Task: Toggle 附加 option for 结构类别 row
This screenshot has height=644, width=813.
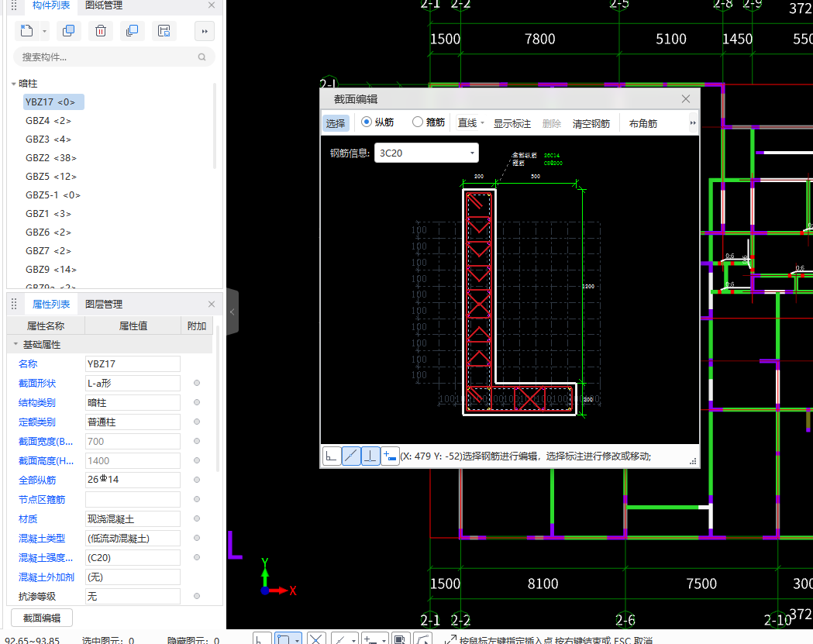Action: pos(197,402)
